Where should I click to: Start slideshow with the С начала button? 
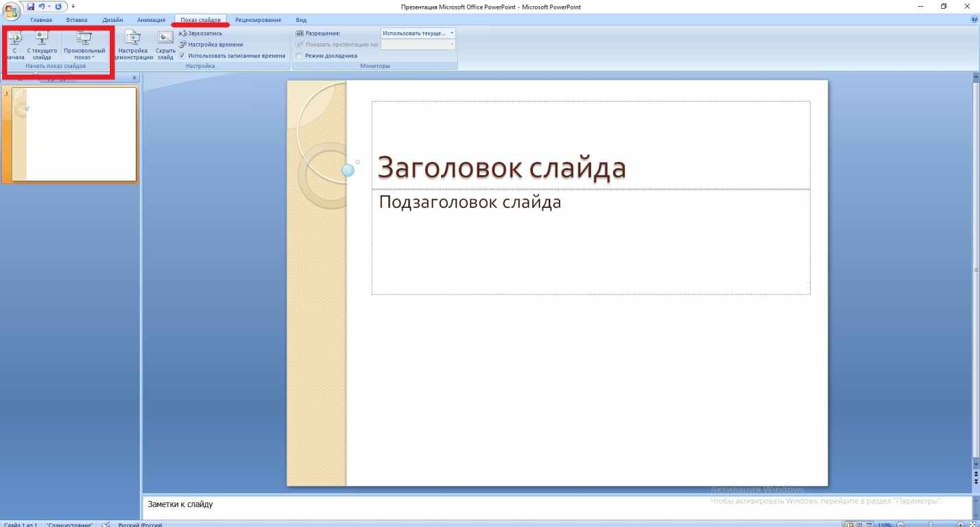click(15, 47)
